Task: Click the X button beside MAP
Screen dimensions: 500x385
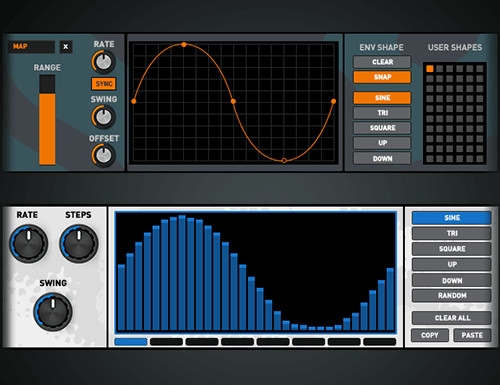Action: coord(66,47)
